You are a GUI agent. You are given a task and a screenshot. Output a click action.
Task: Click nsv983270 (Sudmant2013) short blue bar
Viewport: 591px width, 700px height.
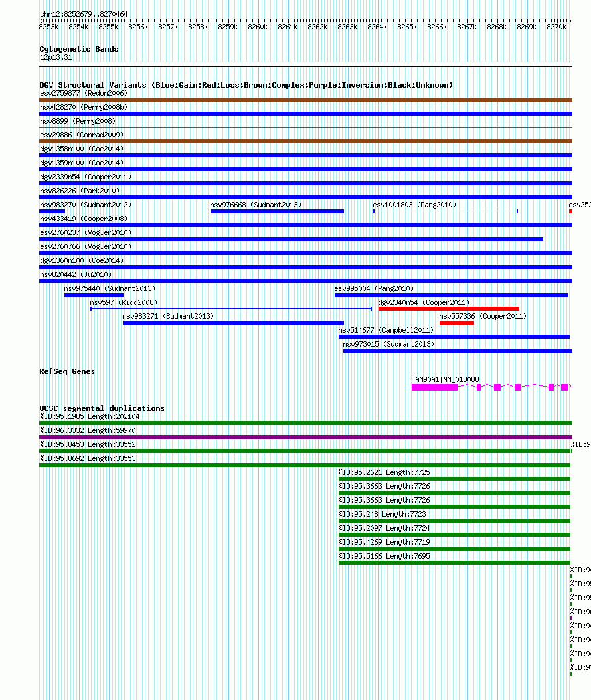(x=52, y=211)
